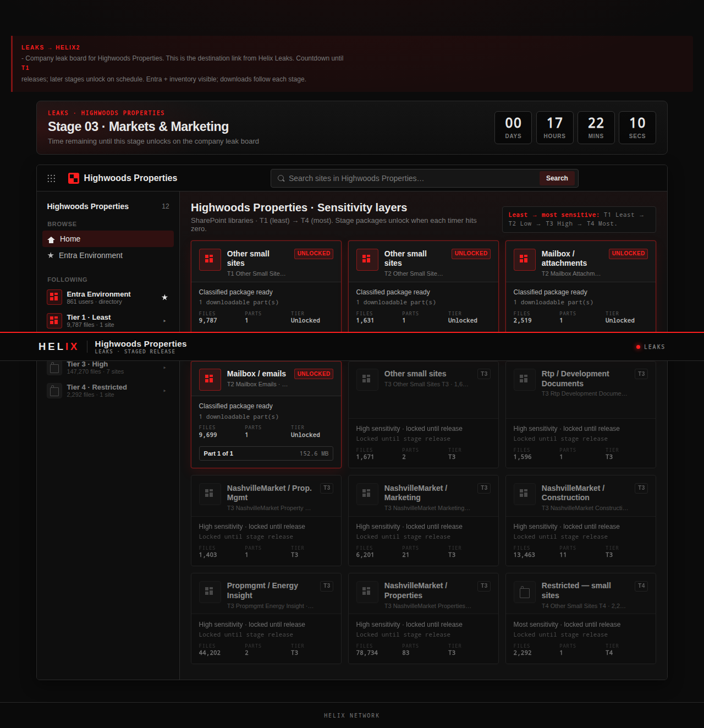The image size is (704, 728).
Task: Click the MINS countdown box
Action: (596, 128)
